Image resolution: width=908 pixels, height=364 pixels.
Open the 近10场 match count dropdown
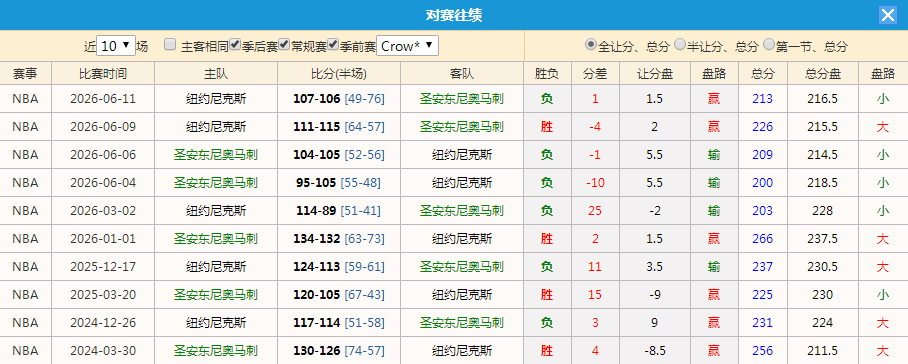tap(116, 46)
